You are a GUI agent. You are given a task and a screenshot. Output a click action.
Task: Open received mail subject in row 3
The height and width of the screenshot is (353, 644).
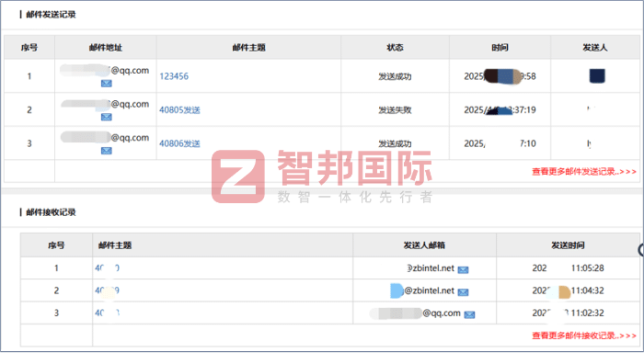coord(108,313)
